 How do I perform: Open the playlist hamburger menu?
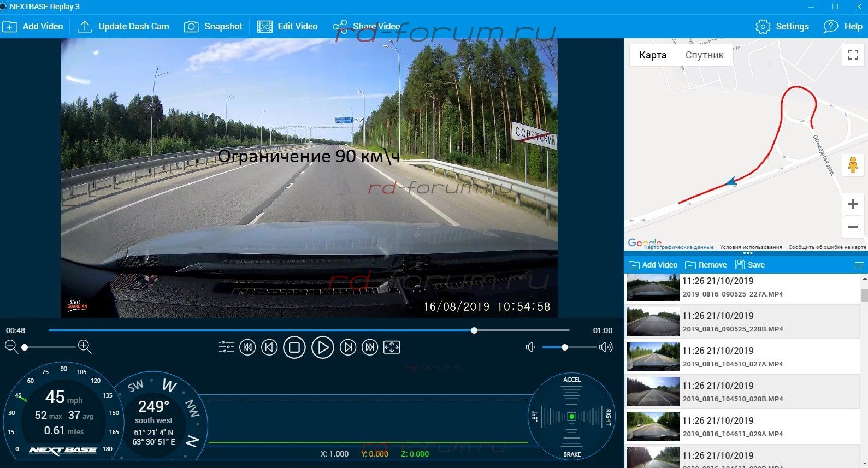pos(859,265)
